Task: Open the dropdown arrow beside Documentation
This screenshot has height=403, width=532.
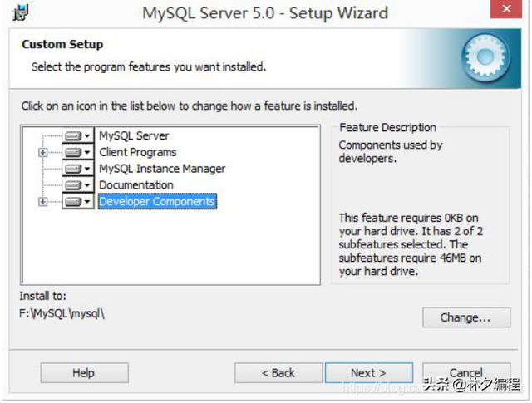Action: 87,185
